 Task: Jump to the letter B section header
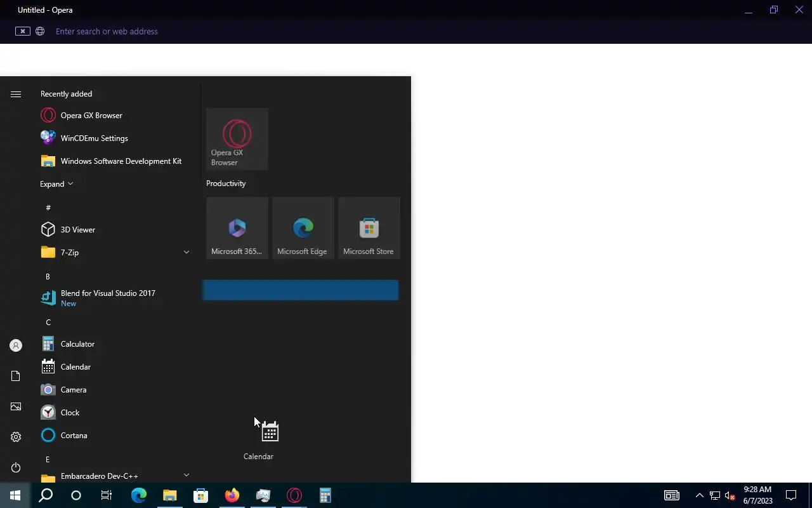coord(48,277)
